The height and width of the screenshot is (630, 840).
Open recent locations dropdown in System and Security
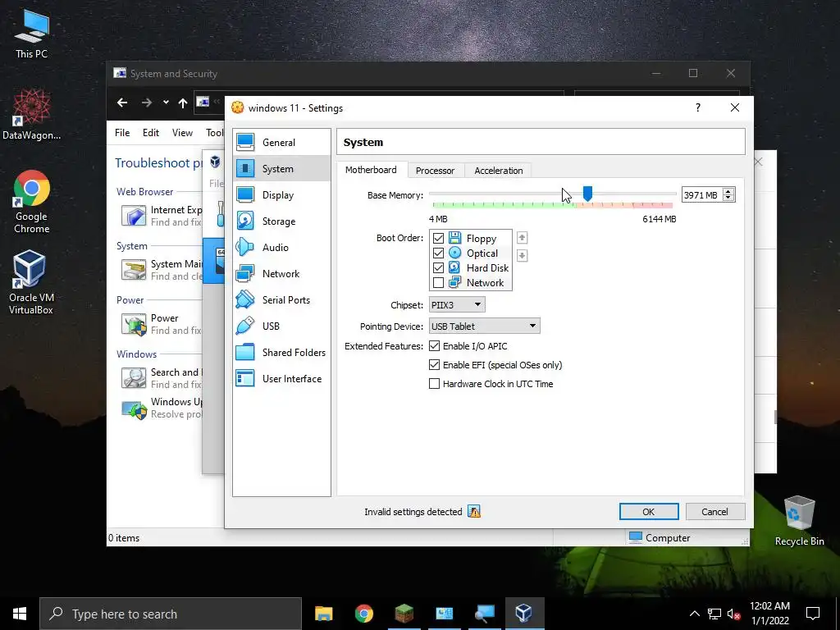click(166, 103)
